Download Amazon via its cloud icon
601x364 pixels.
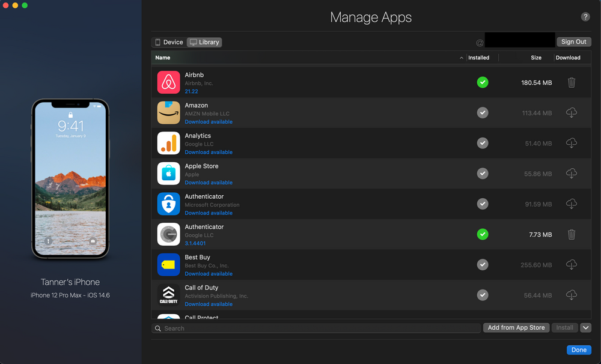click(x=572, y=113)
